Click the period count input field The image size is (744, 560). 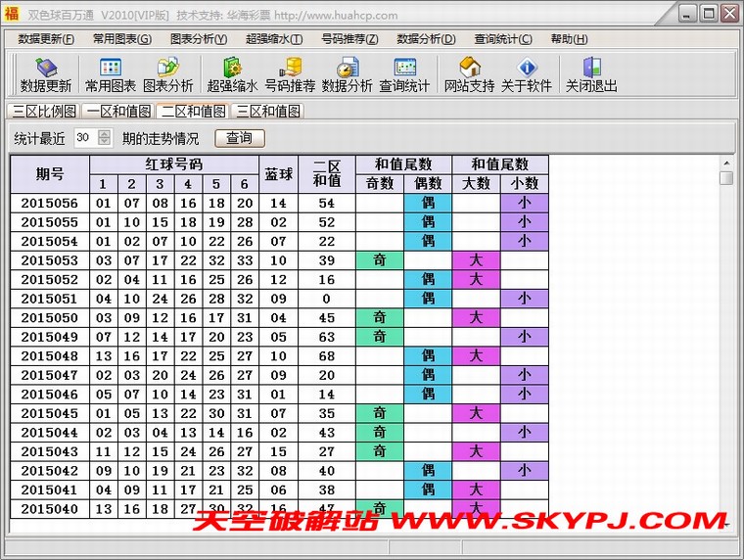[x=84, y=138]
